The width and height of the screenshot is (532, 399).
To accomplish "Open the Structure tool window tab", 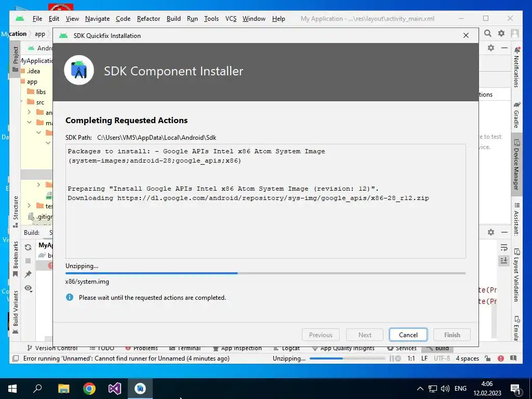I will 15,211.
